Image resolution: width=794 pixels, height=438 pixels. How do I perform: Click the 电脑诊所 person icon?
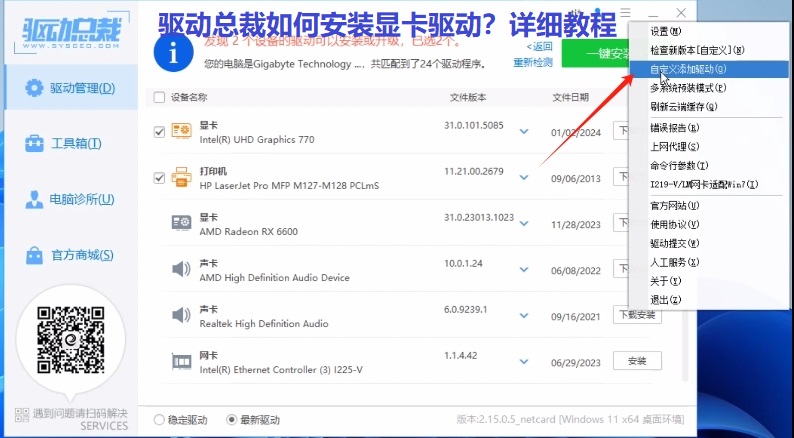(34, 200)
